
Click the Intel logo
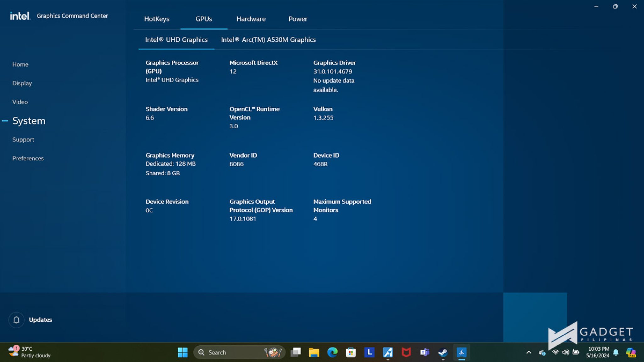(20, 16)
